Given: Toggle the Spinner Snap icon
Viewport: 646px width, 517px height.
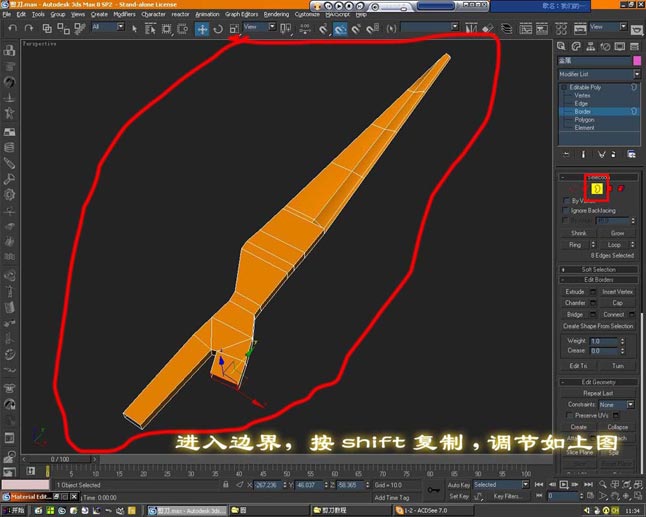Looking at the screenshot, I should pyautogui.click(x=373, y=28).
